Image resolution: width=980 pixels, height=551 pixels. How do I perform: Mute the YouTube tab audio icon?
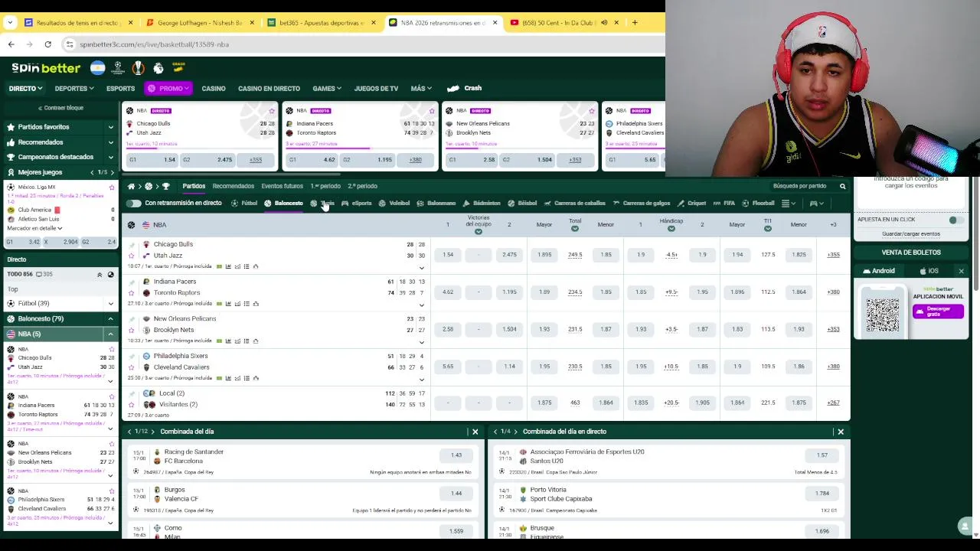(x=603, y=23)
